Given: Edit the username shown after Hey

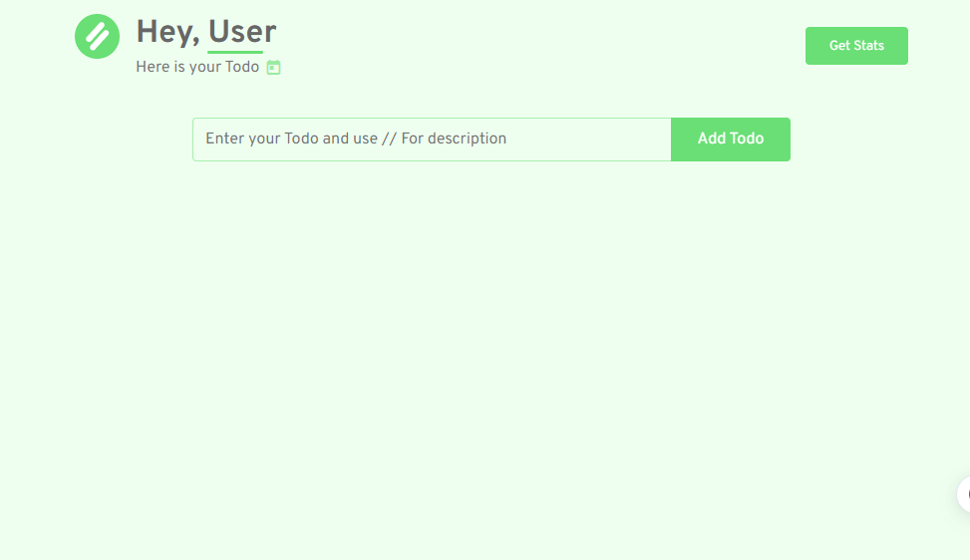Looking at the screenshot, I should (242, 32).
